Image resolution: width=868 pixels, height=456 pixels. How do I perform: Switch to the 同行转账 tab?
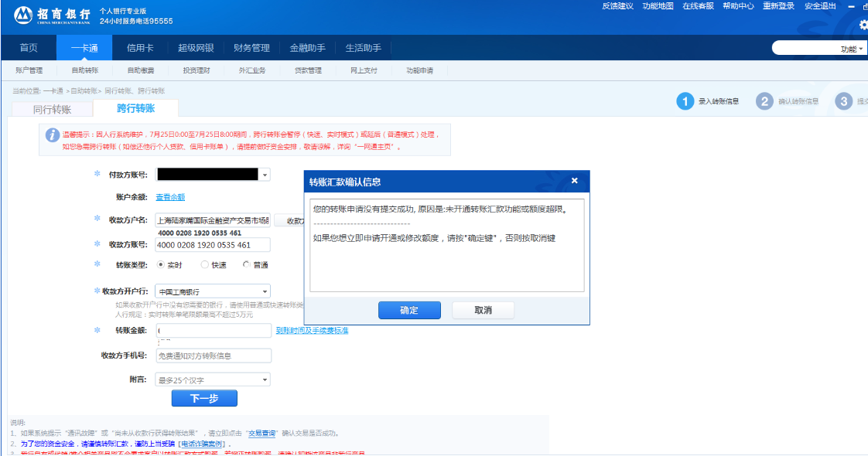click(x=52, y=110)
